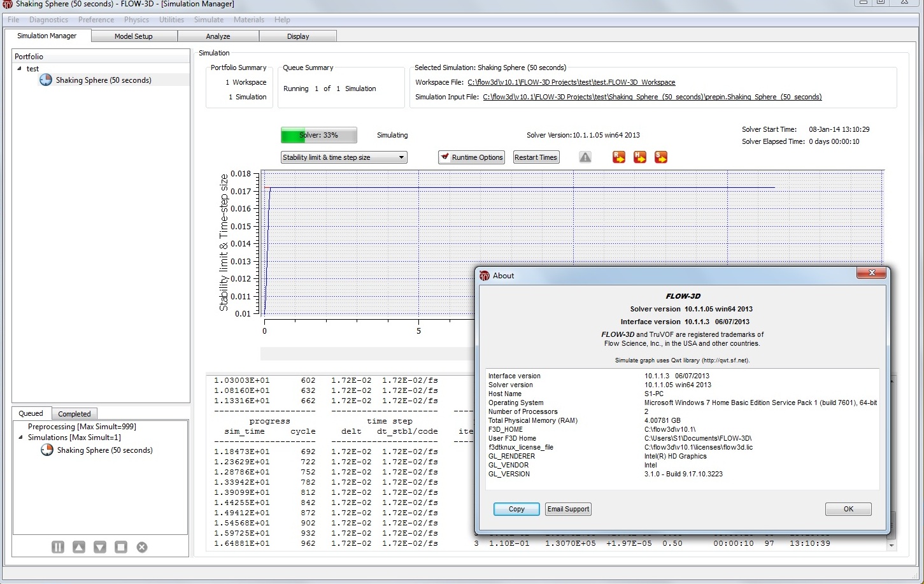This screenshot has width=924, height=584.
Task: Click the remove from queue X icon
Action: [142, 547]
